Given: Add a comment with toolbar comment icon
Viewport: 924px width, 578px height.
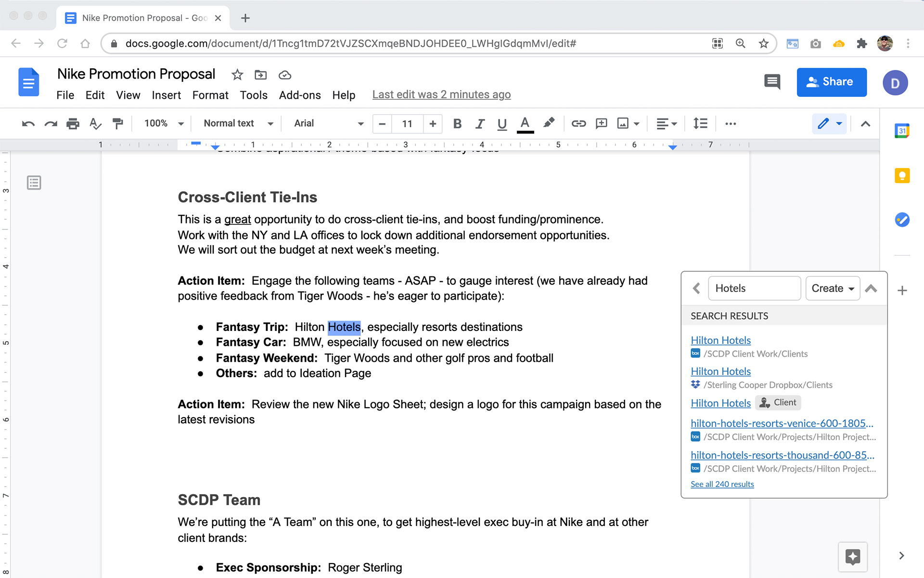Looking at the screenshot, I should (x=601, y=124).
